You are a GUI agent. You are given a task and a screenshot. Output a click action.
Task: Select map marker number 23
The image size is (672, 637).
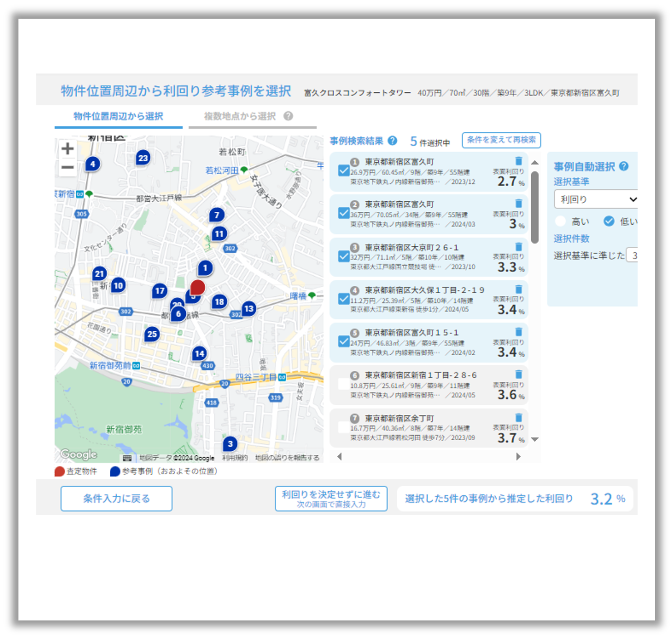[x=143, y=158]
